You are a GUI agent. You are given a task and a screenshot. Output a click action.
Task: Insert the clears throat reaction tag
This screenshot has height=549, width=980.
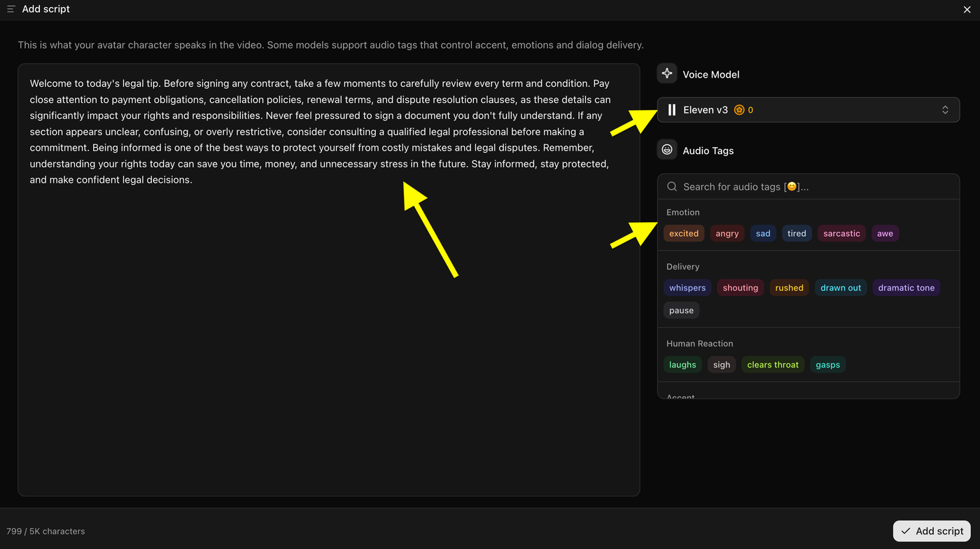(x=773, y=365)
